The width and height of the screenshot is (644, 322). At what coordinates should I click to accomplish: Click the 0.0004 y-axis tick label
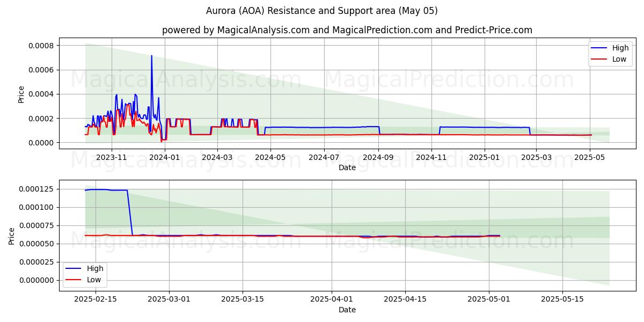click(41, 94)
